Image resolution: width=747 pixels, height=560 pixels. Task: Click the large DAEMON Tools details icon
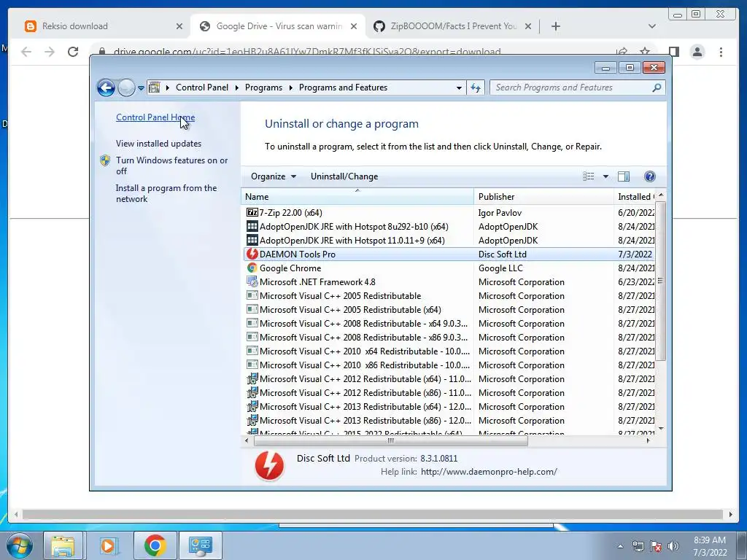click(x=269, y=465)
